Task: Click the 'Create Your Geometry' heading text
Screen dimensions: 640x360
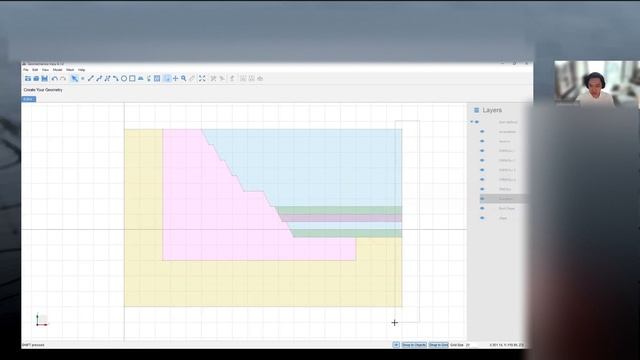Action: 43,90
